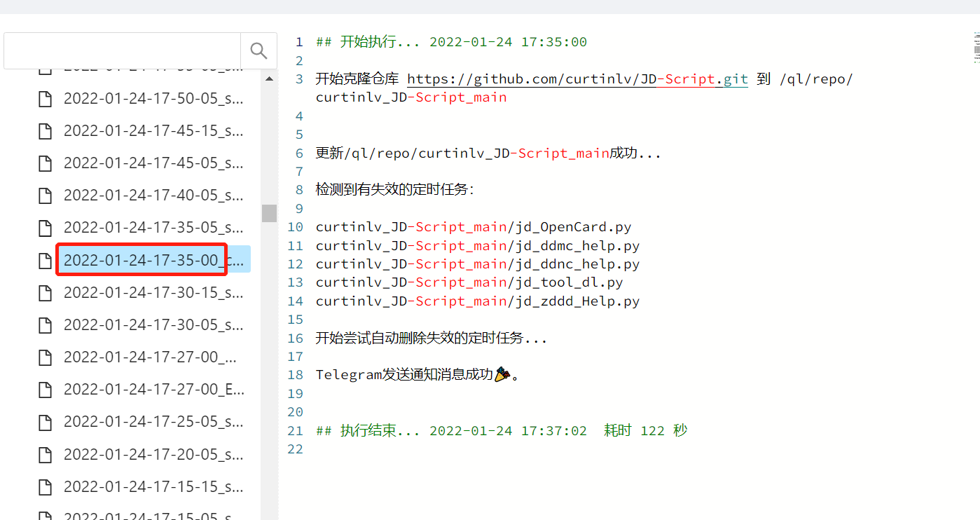Image resolution: width=980 pixels, height=520 pixels.
Task: Click the jd_tool_dl.py log line
Action: pos(469,282)
